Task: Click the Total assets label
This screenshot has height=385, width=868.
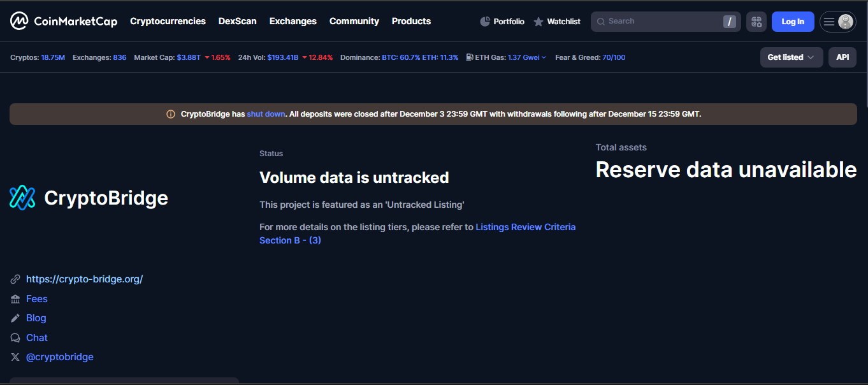Action: click(621, 147)
